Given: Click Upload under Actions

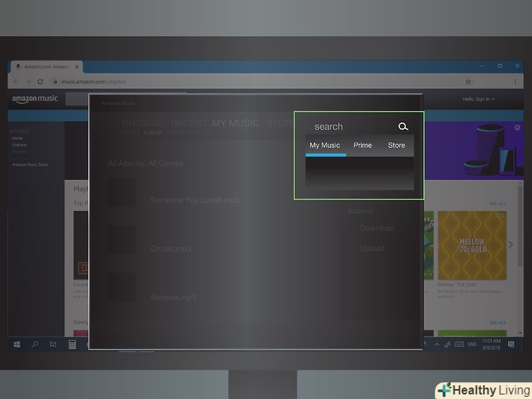Looking at the screenshot, I should (x=372, y=248).
